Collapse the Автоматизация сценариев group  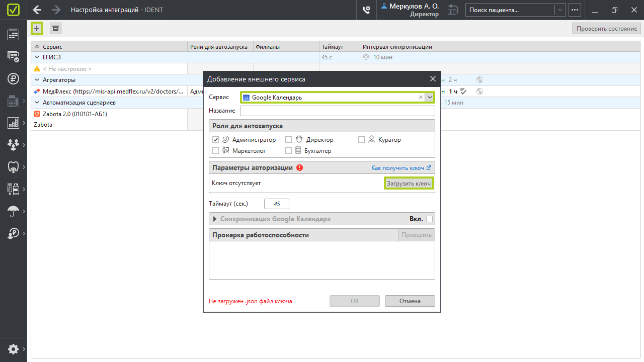[x=37, y=102]
